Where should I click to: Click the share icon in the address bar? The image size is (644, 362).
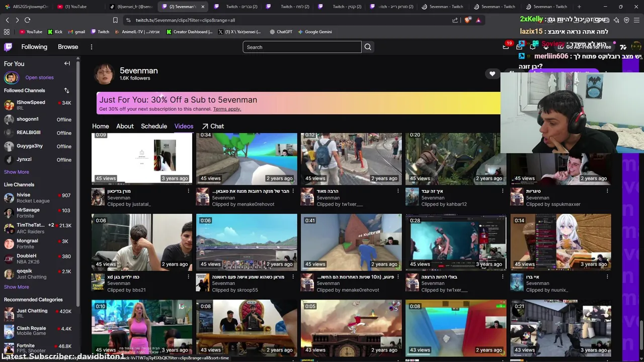[x=455, y=20]
